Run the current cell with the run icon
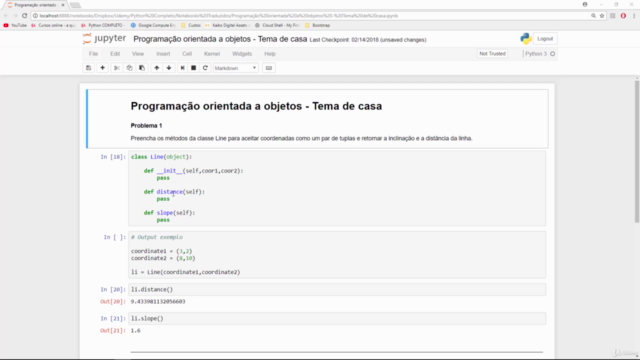Image resolution: width=640 pixels, height=360 pixels. [x=182, y=68]
